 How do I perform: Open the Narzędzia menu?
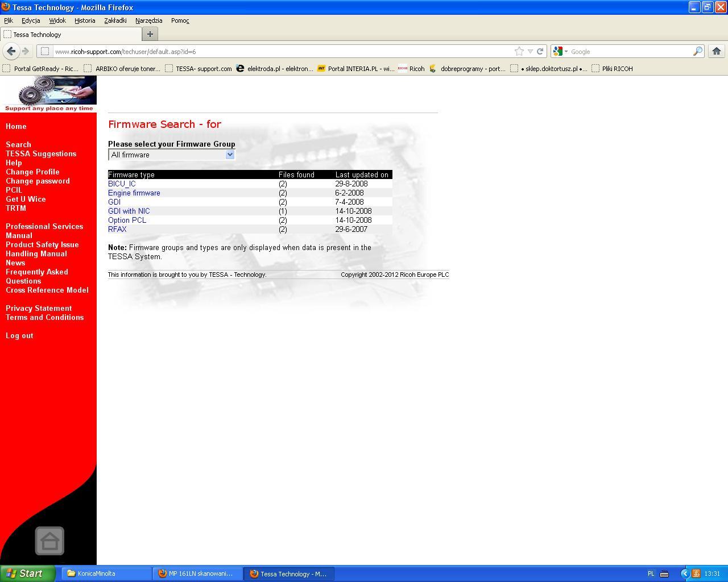(149, 20)
